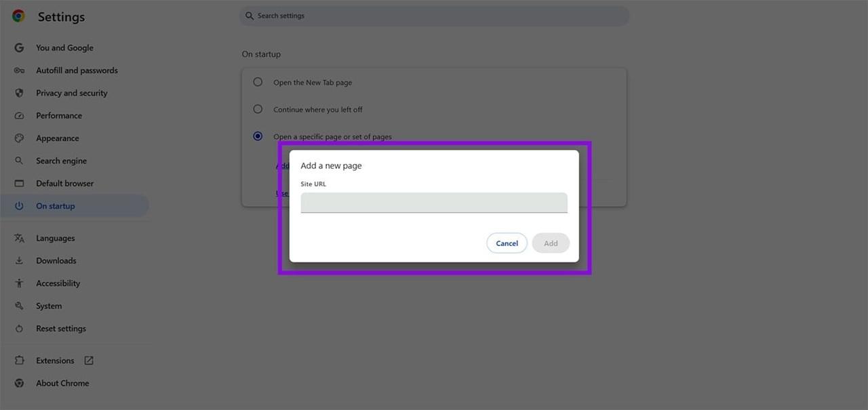This screenshot has height=410, width=868.
Task: Click the Extensions external-link icon
Action: 89,361
